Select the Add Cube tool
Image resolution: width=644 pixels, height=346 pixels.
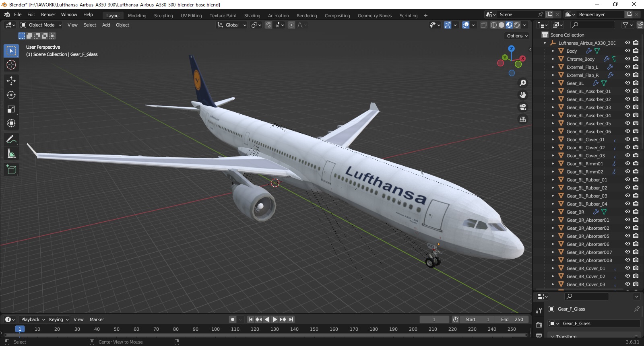pyautogui.click(x=11, y=170)
